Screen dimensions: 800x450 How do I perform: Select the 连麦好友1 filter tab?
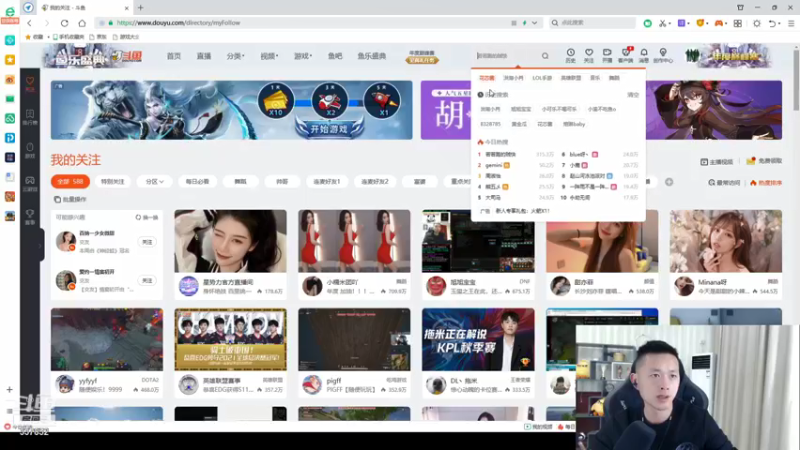[x=327, y=182]
